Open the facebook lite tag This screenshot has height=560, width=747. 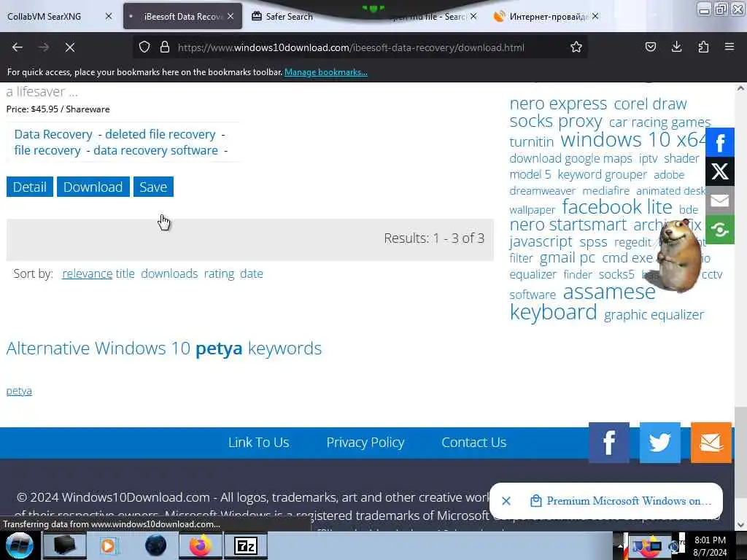click(617, 207)
